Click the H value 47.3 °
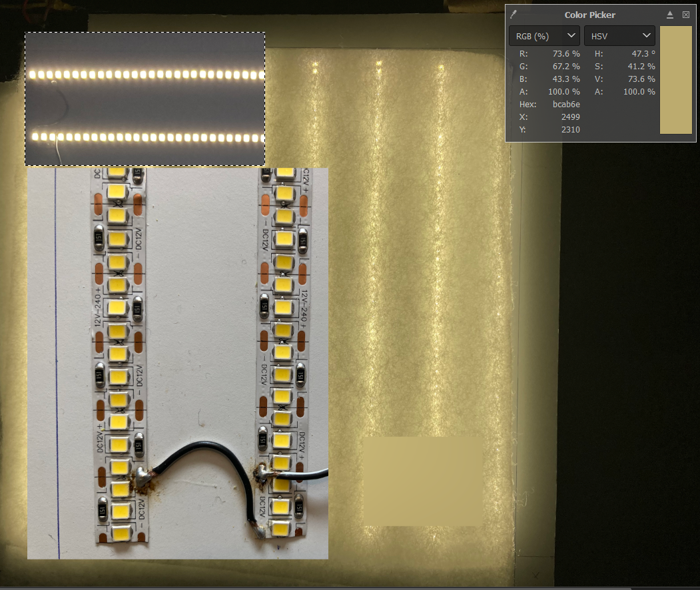Image resolution: width=700 pixels, height=590 pixels. 643,53
